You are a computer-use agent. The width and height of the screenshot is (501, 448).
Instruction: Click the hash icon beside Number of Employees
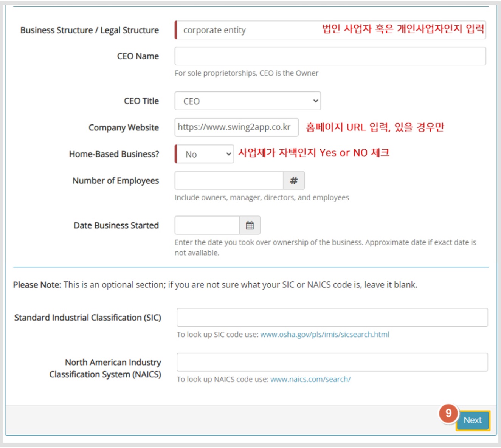pyautogui.click(x=294, y=181)
